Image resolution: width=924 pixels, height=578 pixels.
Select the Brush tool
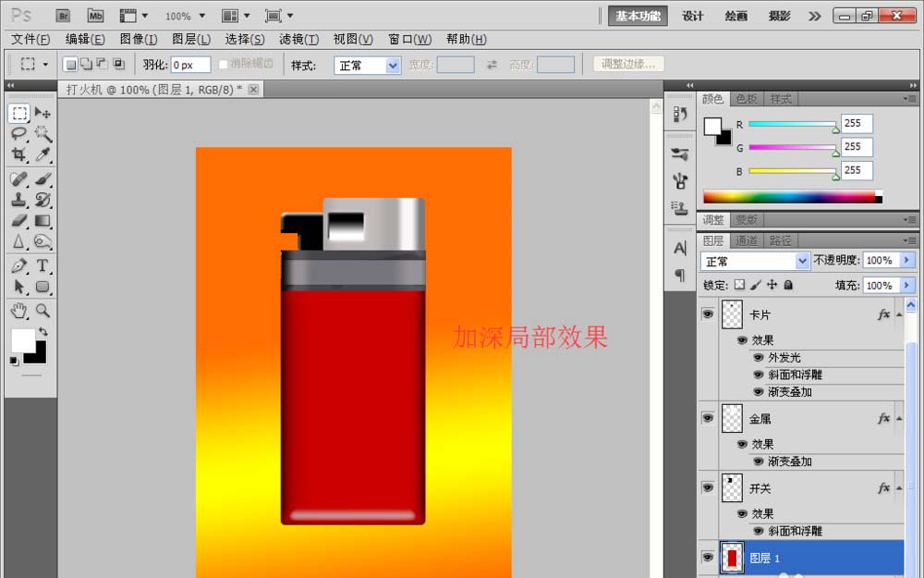click(42, 177)
